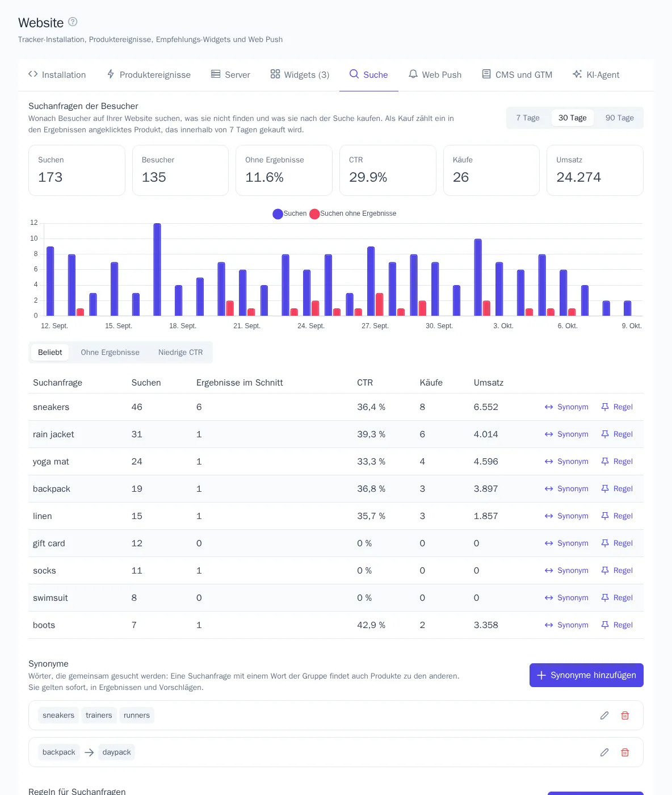Screen dimensions: 672x795
Task: Open the Web Push tab
Action: 435,74
